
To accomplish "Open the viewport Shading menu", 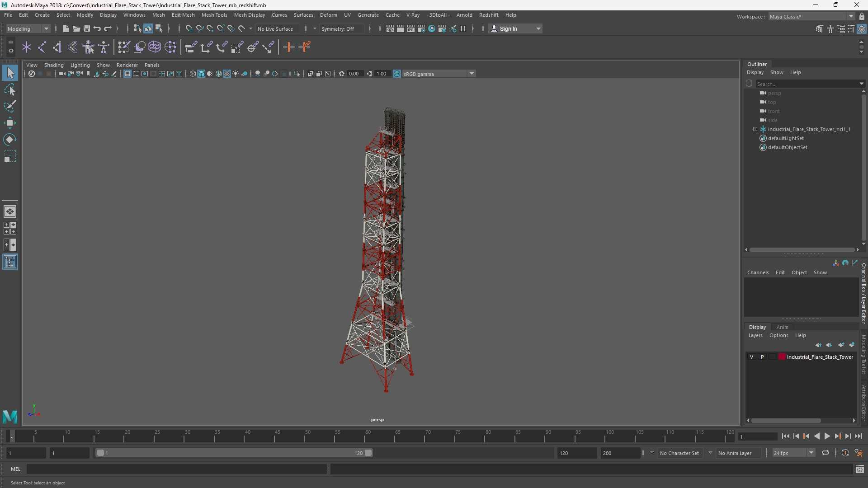I will point(54,65).
